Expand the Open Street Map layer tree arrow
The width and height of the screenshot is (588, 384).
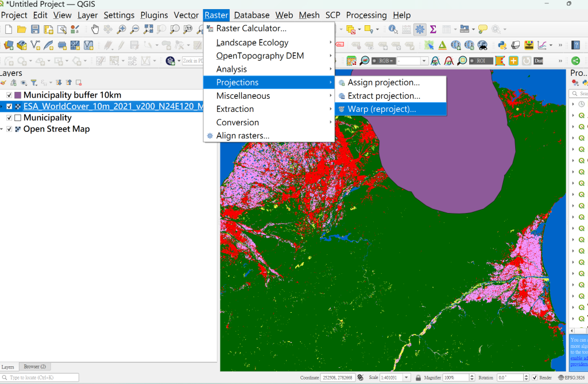(2, 129)
